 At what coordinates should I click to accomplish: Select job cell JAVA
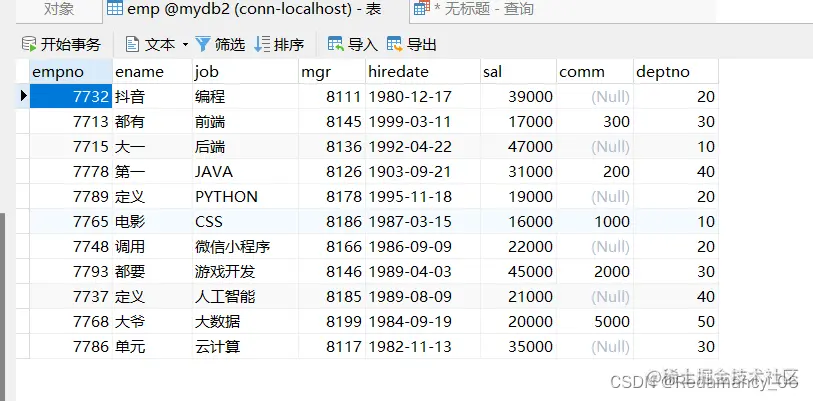coord(246,171)
